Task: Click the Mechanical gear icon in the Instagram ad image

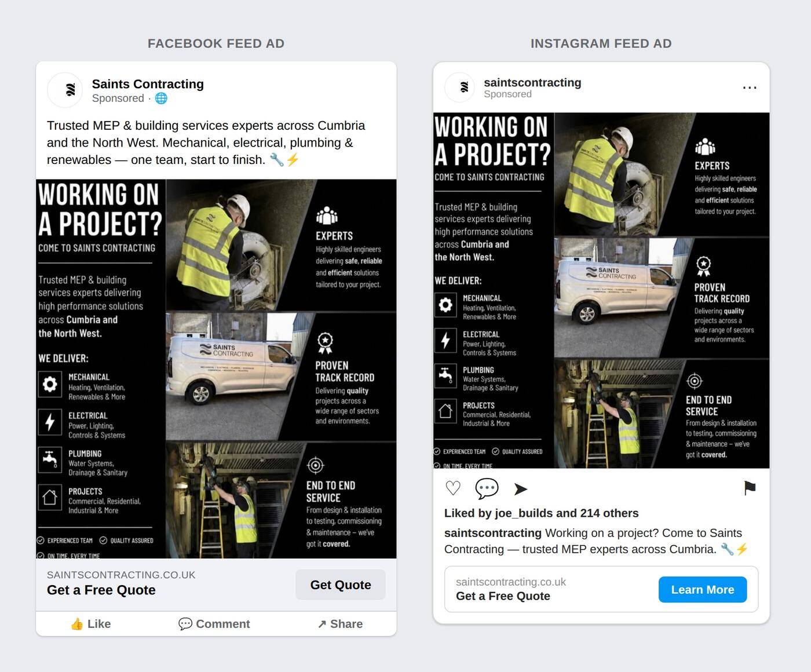Action: pos(445,305)
